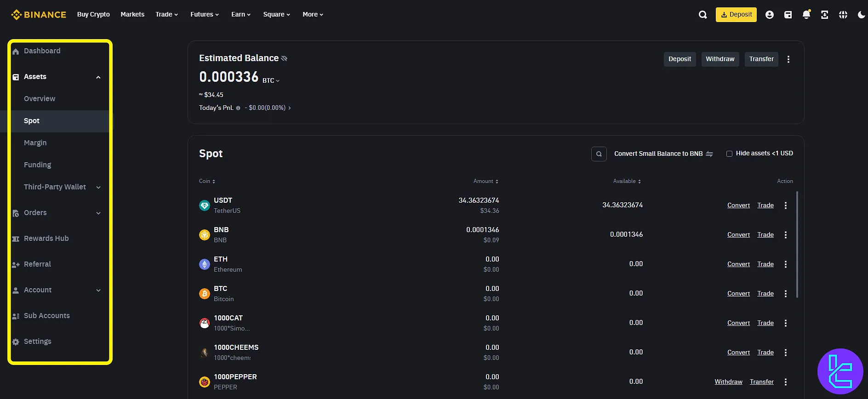Open more actions for ETH row
This screenshot has height=399, width=868.
(x=785, y=264)
